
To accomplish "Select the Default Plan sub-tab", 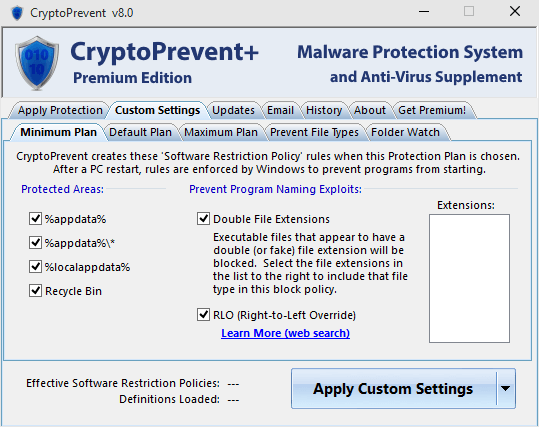I will (x=140, y=132).
